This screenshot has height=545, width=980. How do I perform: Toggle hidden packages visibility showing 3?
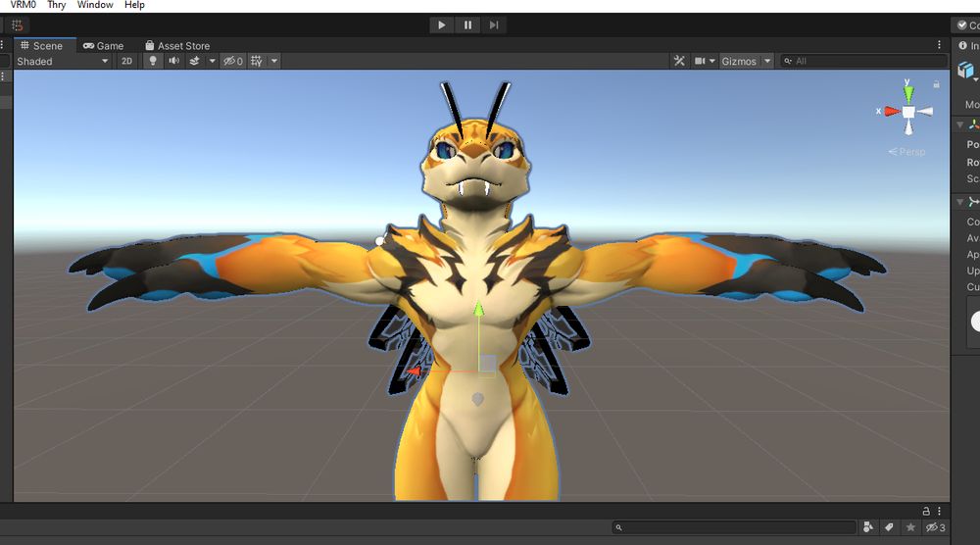pos(935,527)
